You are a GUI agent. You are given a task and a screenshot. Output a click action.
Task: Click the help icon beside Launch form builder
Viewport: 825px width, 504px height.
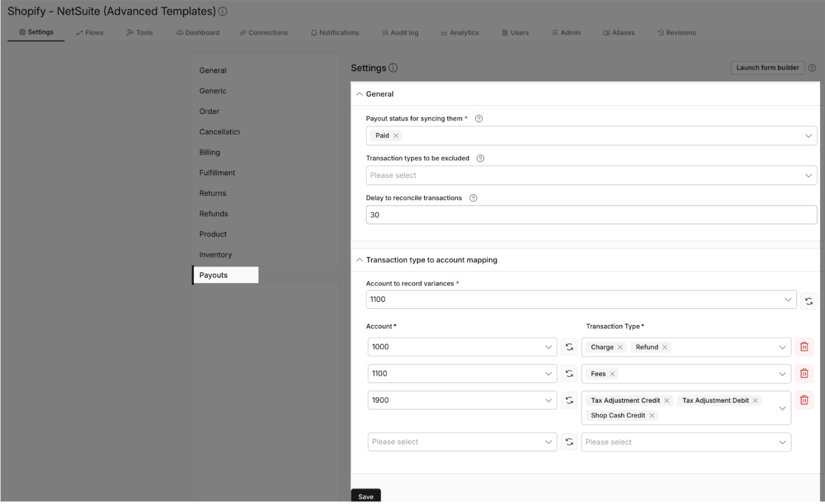coord(812,68)
